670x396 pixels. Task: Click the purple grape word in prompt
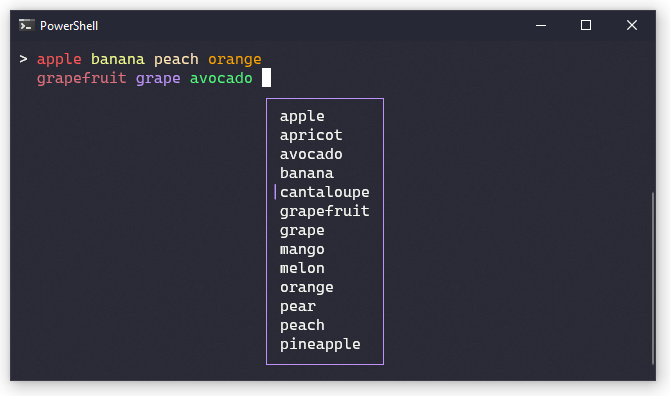coord(158,78)
